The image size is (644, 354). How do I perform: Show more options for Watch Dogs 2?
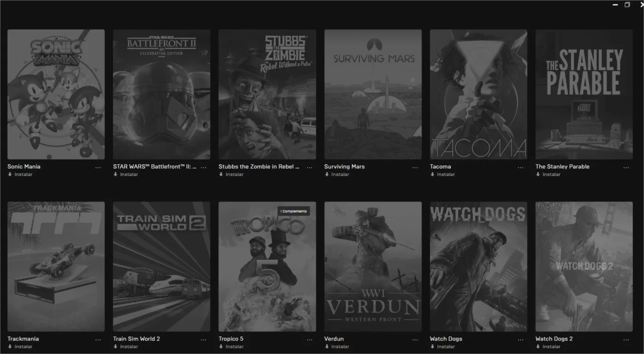(626, 340)
